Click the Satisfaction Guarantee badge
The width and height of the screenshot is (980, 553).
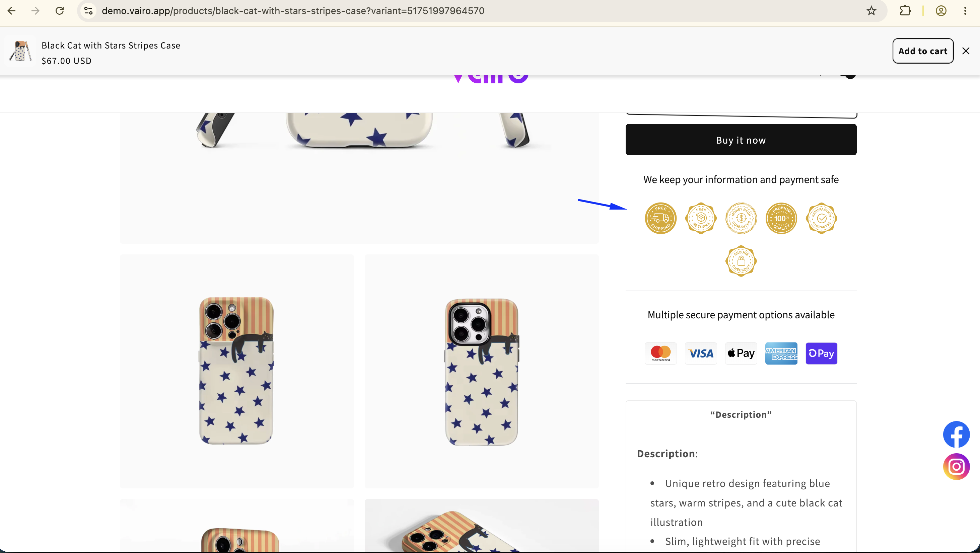click(821, 218)
